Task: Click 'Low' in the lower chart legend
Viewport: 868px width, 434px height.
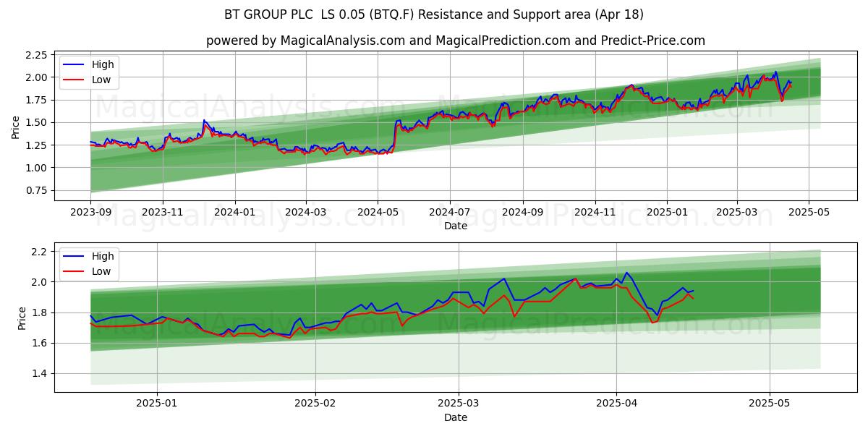Action: pyautogui.click(x=101, y=271)
